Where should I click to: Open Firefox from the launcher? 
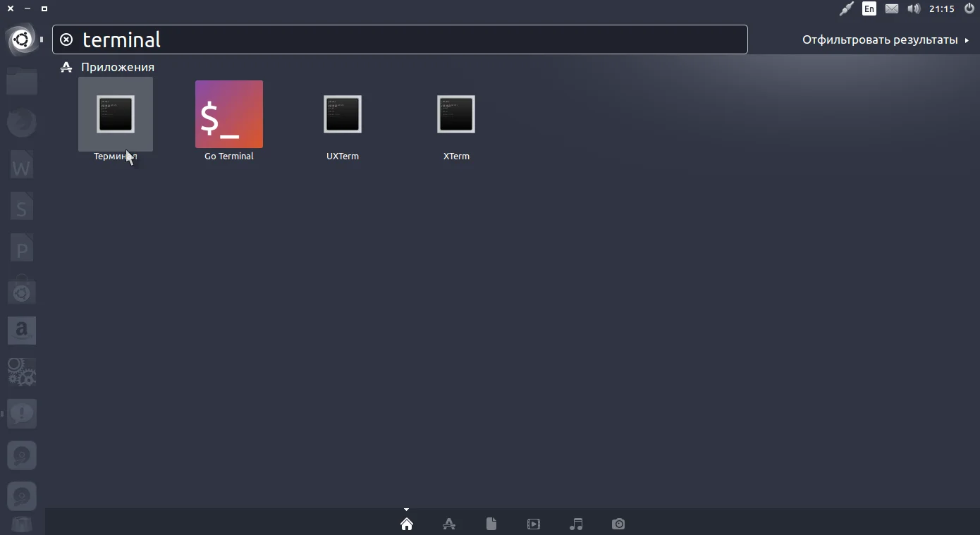pyautogui.click(x=22, y=123)
